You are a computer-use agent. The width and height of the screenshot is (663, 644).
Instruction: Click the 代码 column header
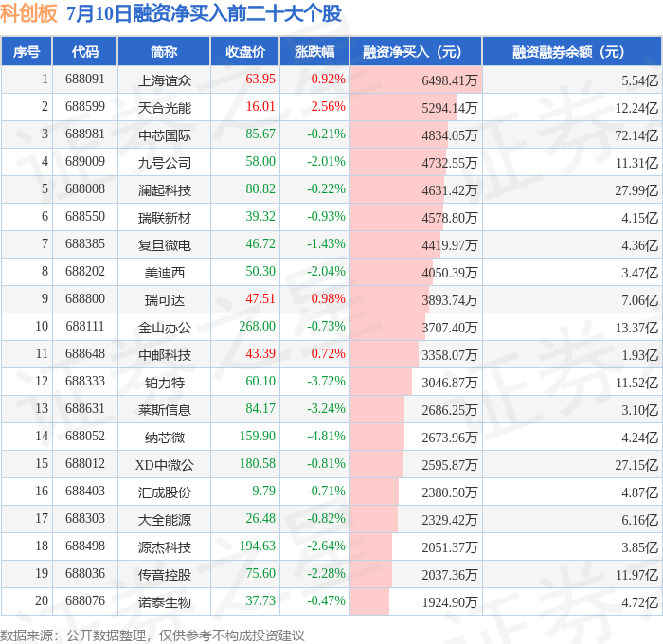tap(84, 51)
